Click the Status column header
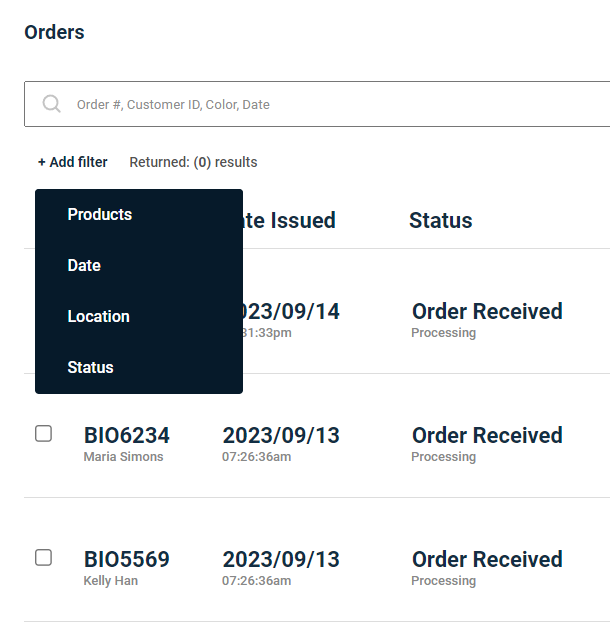610x634 pixels. click(x=440, y=220)
